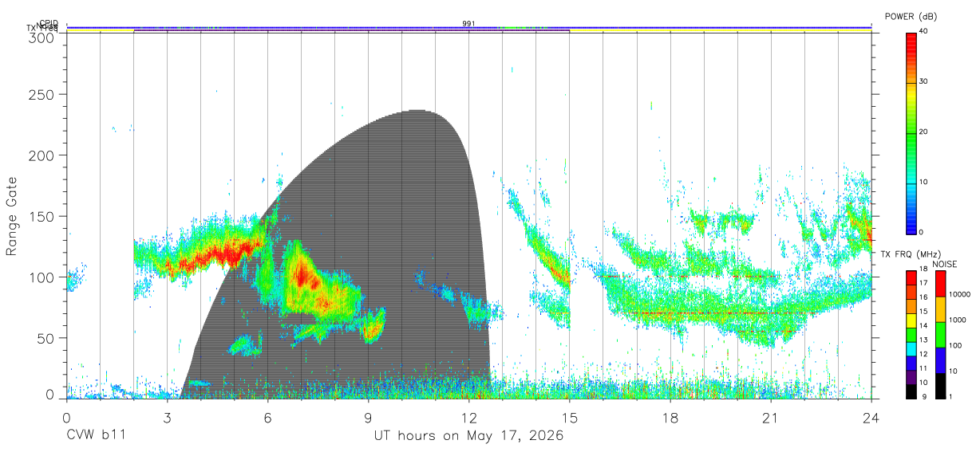Click the '18' tick on TX FRQ scale

tap(923, 269)
